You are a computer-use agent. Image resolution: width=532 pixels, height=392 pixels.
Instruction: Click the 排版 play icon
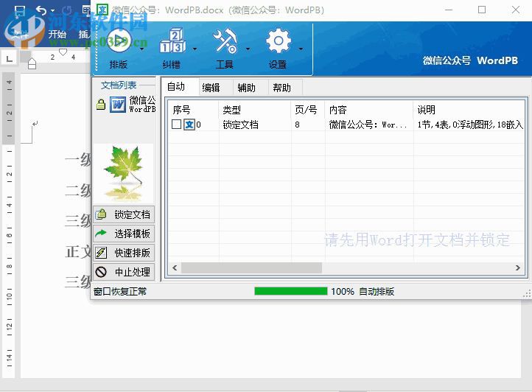(x=119, y=41)
